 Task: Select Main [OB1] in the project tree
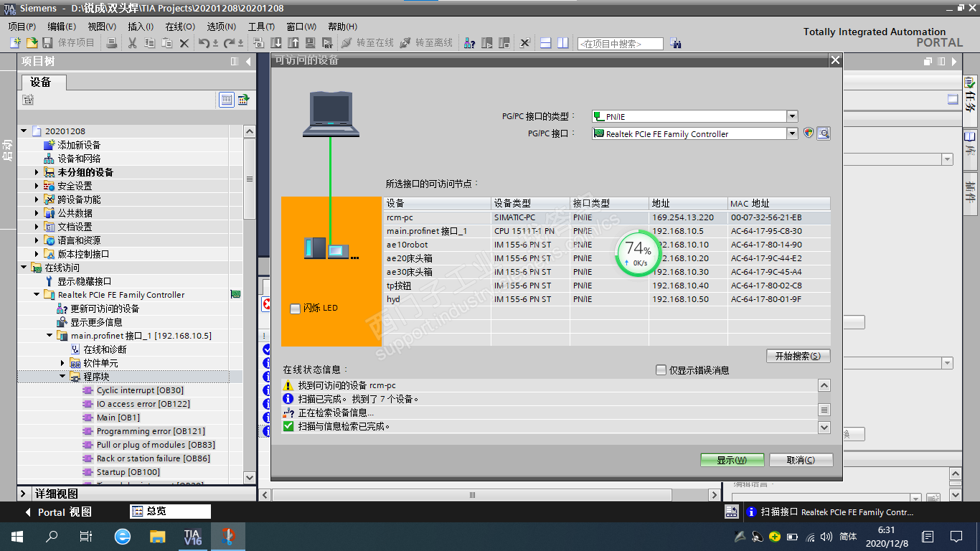(118, 418)
